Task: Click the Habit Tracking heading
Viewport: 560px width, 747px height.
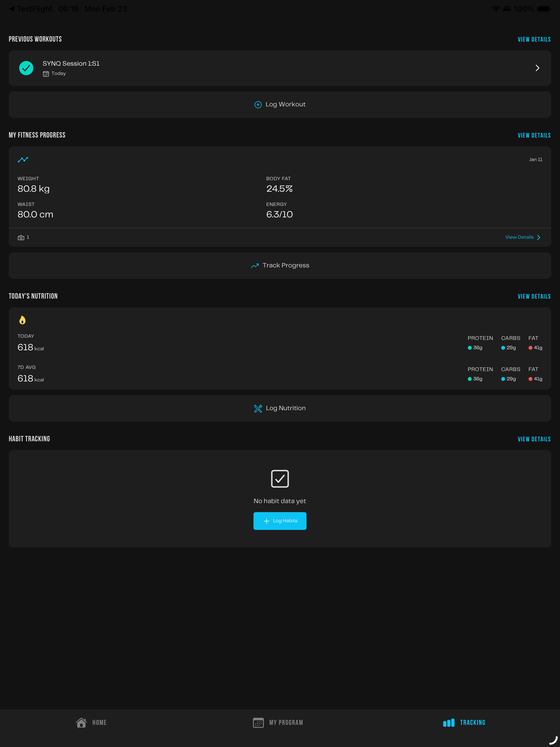Action: coord(29,439)
